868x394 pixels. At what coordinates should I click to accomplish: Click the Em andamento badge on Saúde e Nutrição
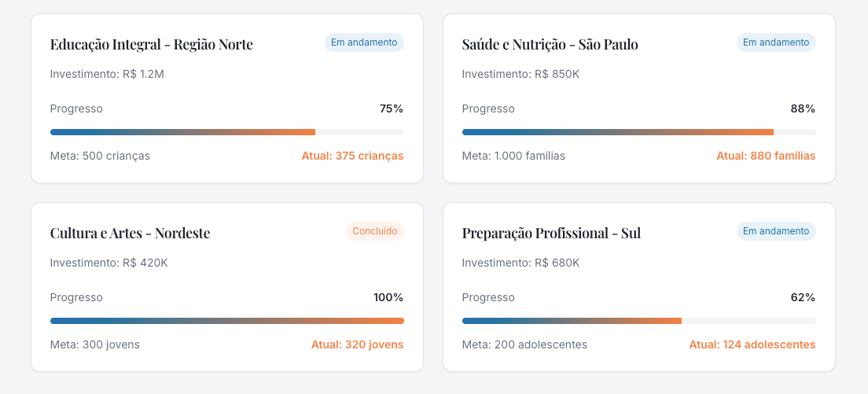[776, 42]
